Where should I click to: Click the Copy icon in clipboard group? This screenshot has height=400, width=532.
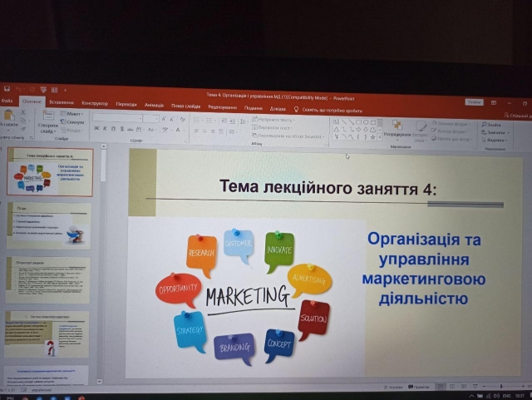(x=23, y=121)
